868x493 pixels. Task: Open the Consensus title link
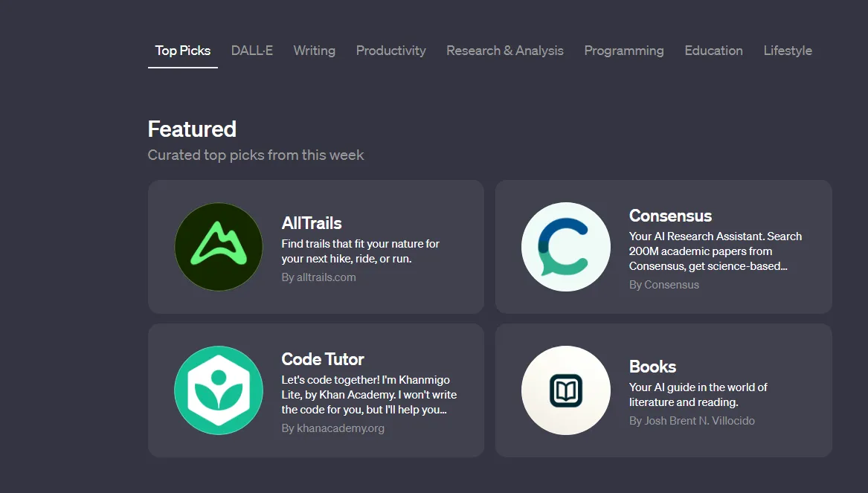(670, 215)
